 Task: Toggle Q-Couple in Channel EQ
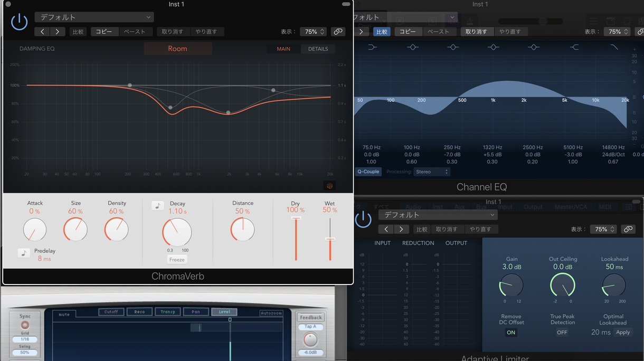click(368, 172)
